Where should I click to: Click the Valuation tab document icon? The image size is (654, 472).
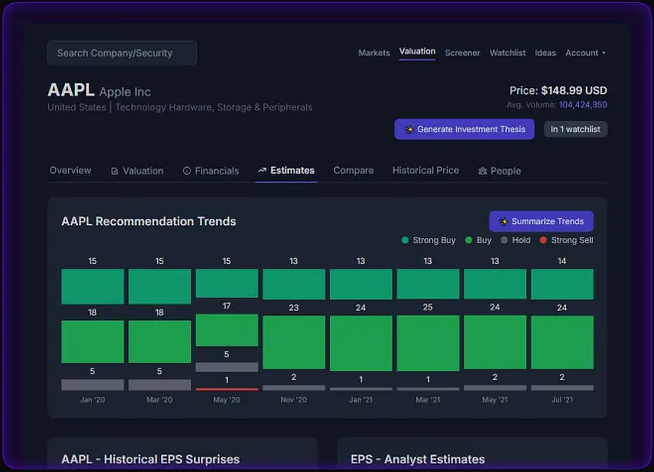[x=114, y=171]
